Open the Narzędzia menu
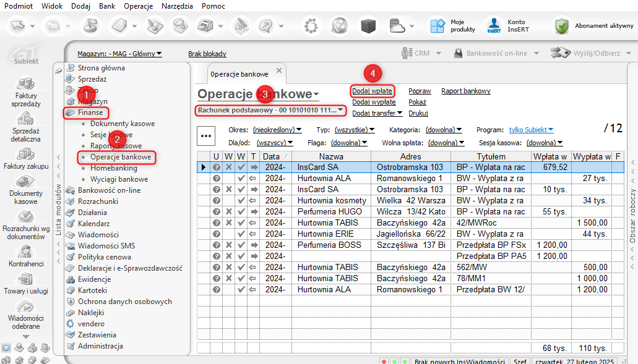The height and width of the screenshot is (364, 638). (177, 6)
